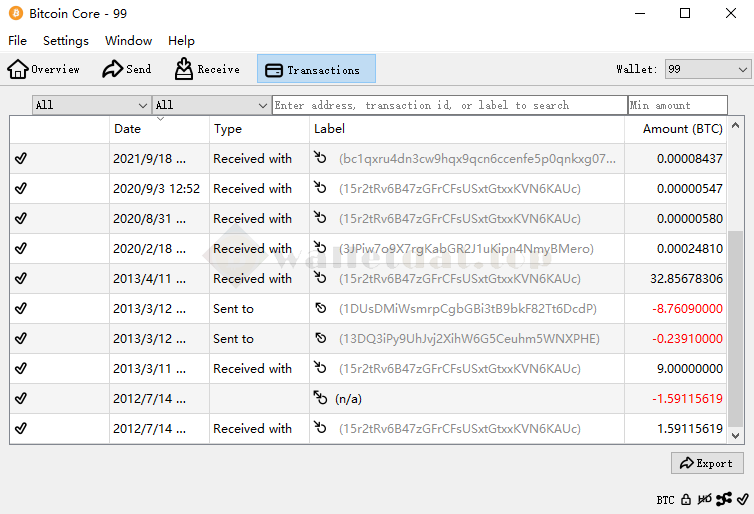Click the network connections icon

coord(724,499)
